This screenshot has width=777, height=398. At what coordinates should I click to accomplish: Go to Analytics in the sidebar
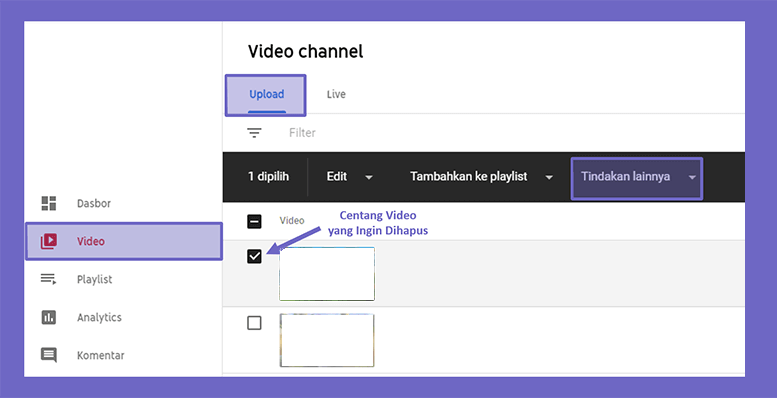pyautogui.click(x=99, y=318)
